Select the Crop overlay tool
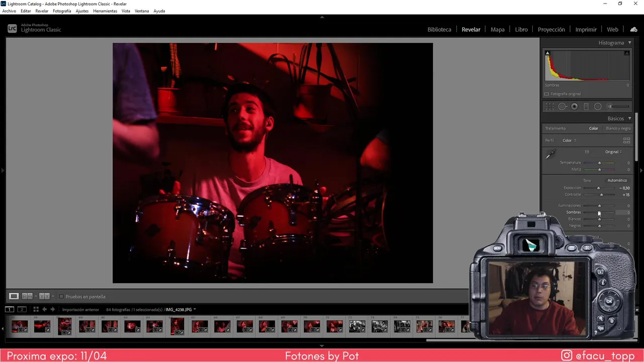644x362 pixels. [550, 107]
